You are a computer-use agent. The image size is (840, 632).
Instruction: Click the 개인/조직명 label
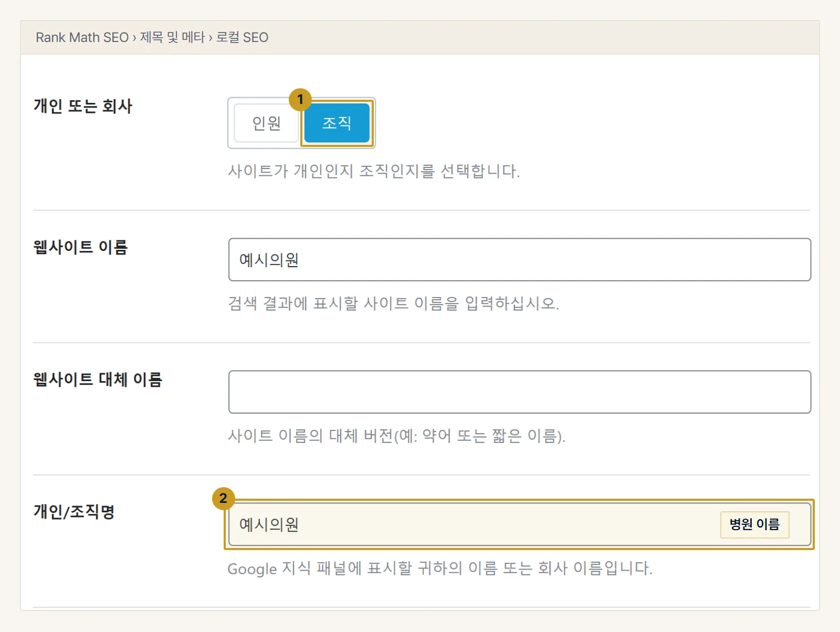pyautogui.click(x=74, y=511)
